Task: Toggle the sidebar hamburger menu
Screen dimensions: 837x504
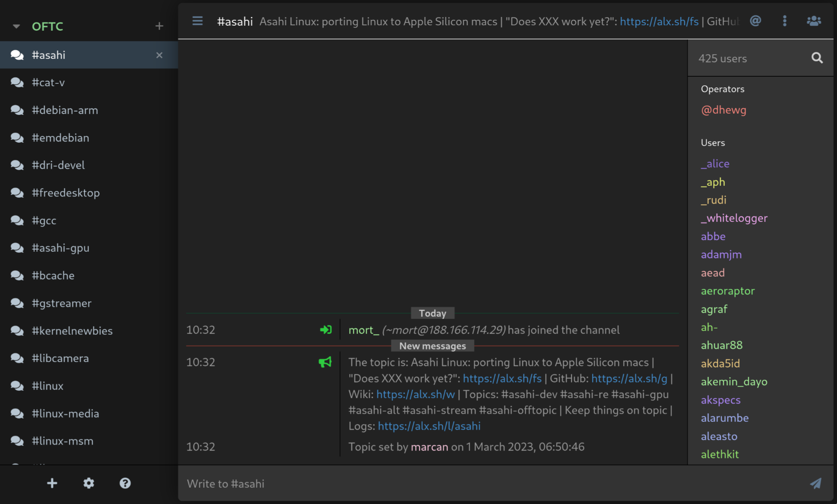Action: (197, 21)
